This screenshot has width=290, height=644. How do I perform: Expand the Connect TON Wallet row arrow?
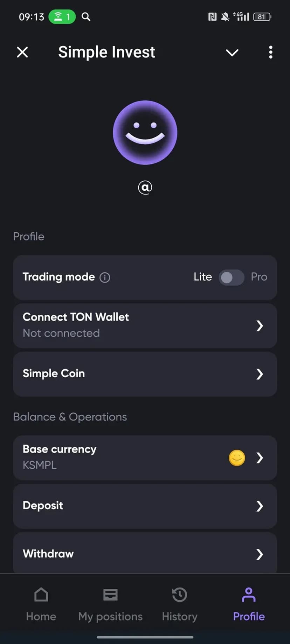pos(260,326)
